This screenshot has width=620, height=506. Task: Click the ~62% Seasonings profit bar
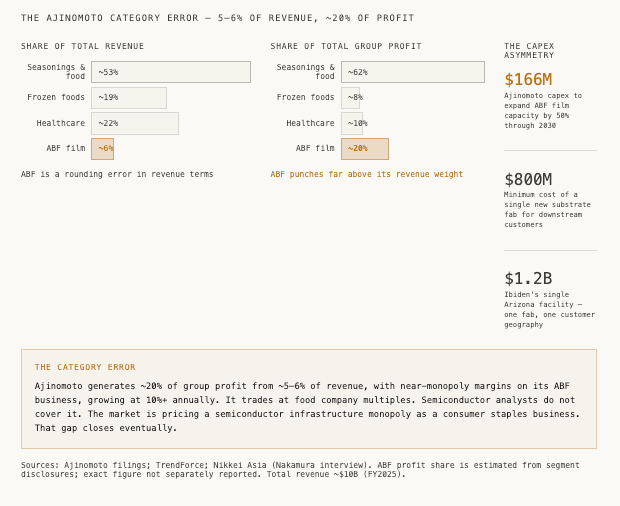coord(413,72)
